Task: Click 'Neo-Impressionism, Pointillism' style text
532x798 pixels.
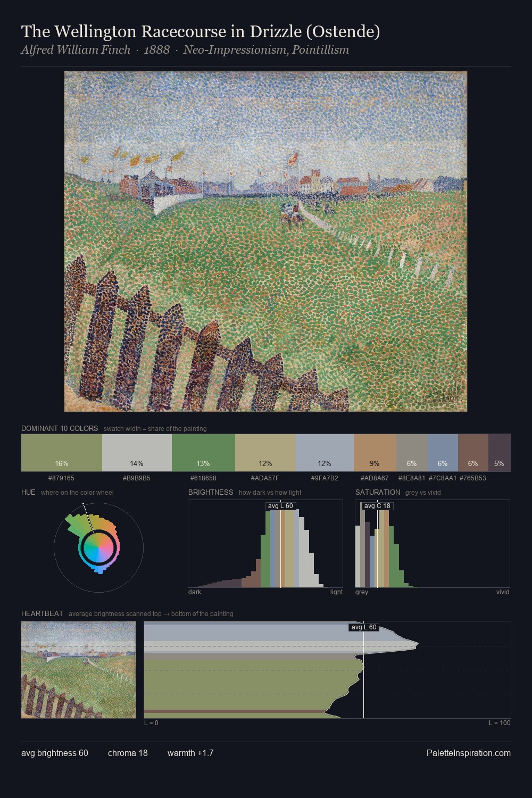Action: point(266,50)
